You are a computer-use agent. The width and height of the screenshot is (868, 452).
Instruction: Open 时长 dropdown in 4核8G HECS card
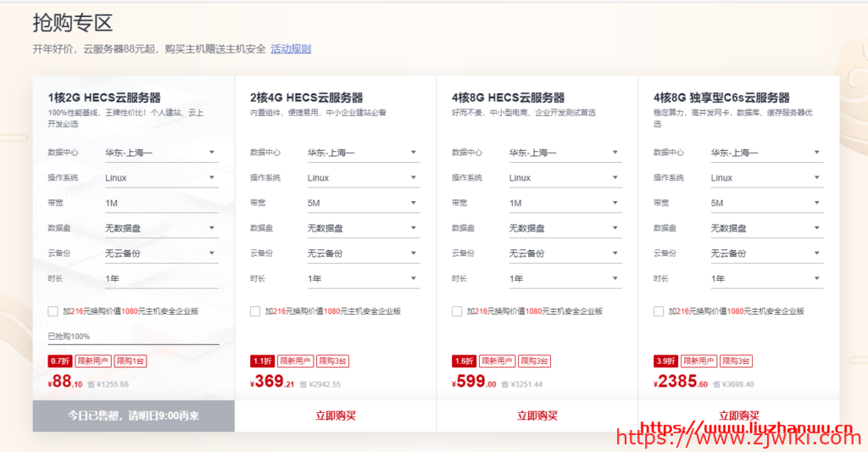[565, 279]
